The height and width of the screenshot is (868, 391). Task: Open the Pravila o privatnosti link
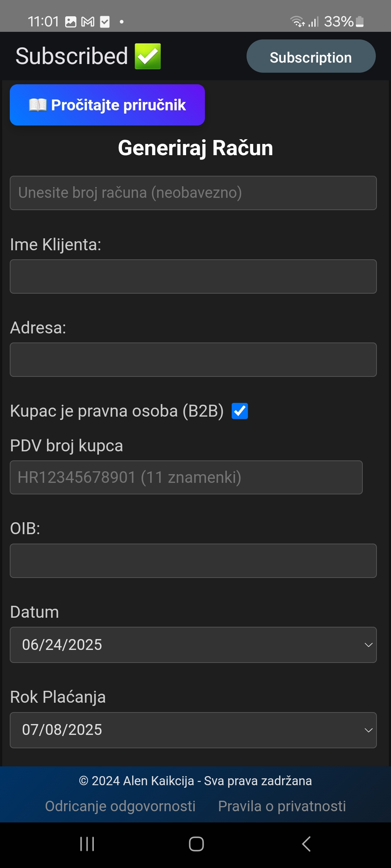[282, 806]
